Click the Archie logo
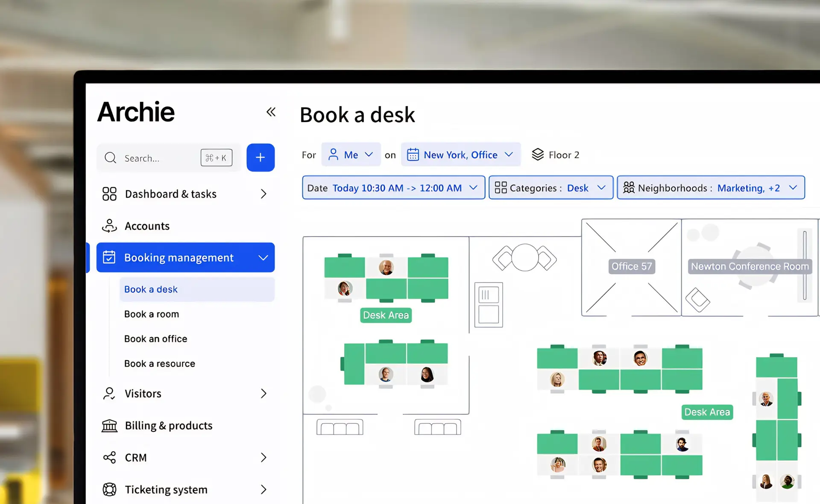The width and height of the screenshot is (820, 504). coord(136,112)
